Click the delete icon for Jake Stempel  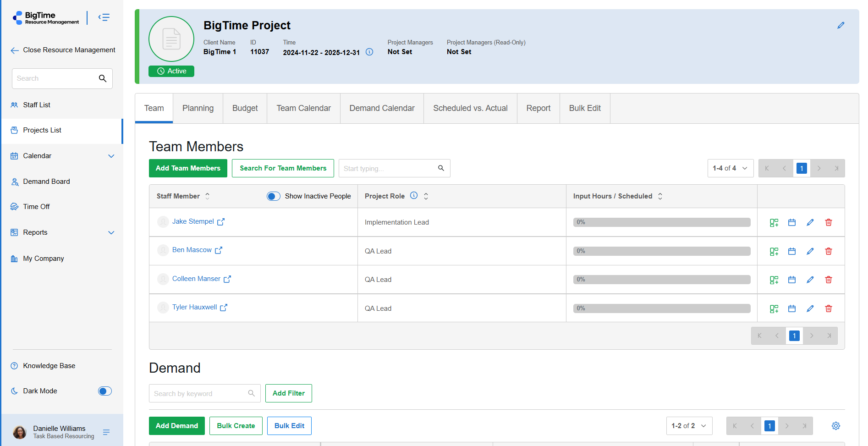828,222
